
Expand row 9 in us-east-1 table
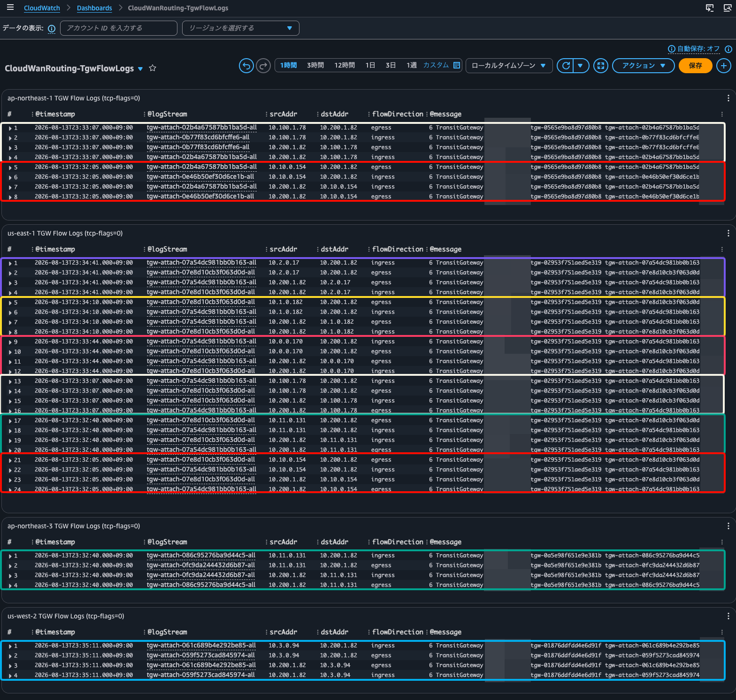10,342
